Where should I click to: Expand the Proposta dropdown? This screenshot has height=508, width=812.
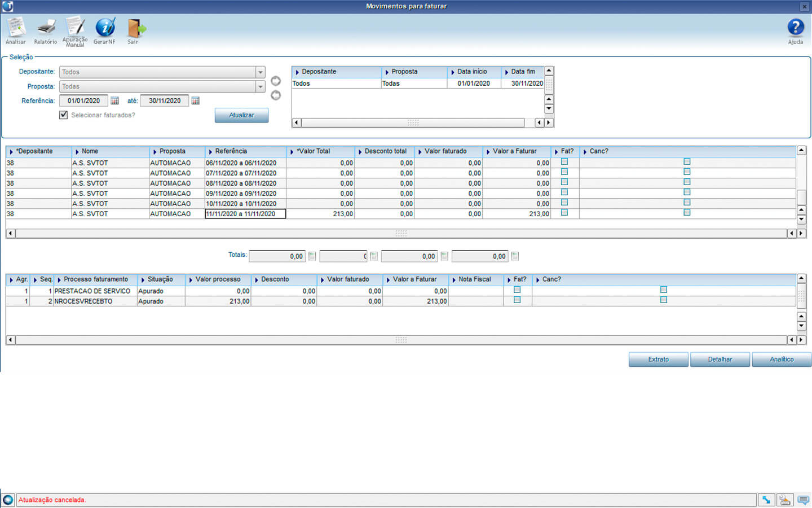260,87
